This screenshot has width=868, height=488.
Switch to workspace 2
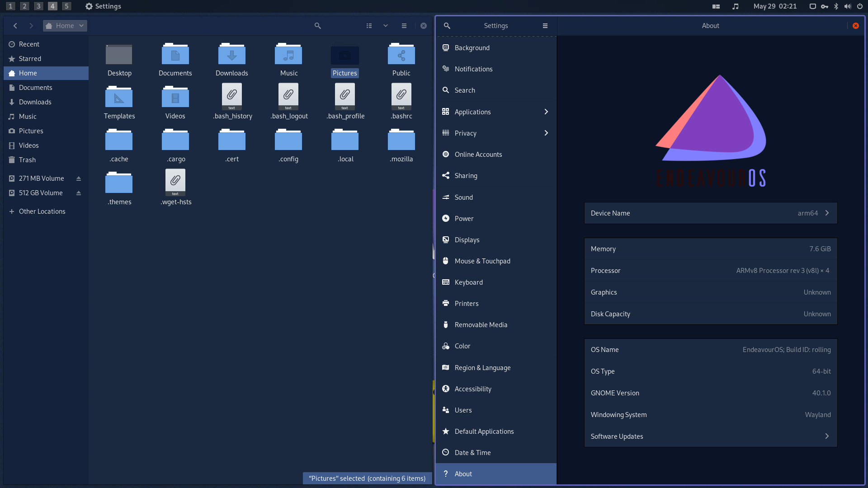pyautogui.click(x=24, y=6)
